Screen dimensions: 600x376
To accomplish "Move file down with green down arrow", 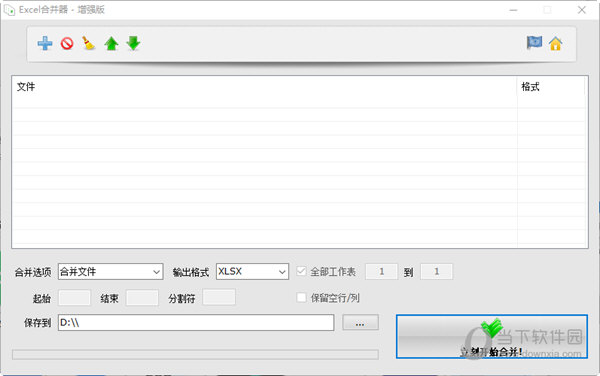I will click(x=133, y=43).
